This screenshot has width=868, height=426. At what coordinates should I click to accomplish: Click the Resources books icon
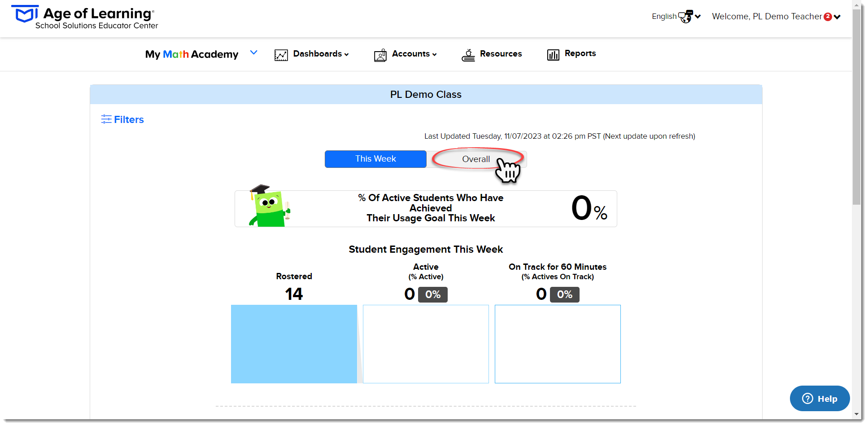coord(468,55)
